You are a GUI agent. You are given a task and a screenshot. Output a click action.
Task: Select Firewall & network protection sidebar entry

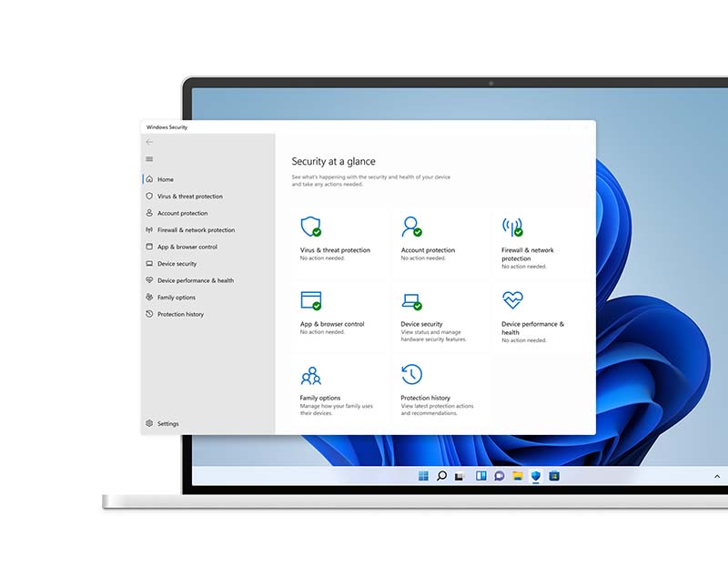[x=196, y=229]
